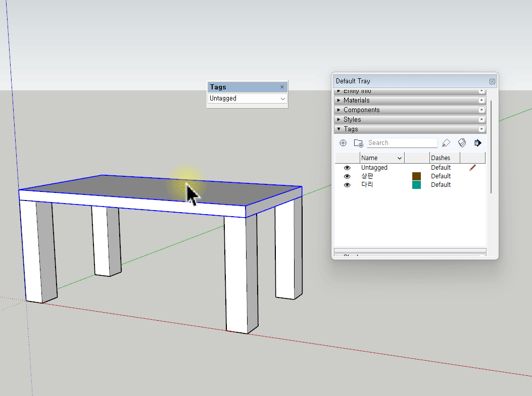Close the floating Tags toolbar
The height and width of the screenshot is (396, 532).
[x=282, y=87]
